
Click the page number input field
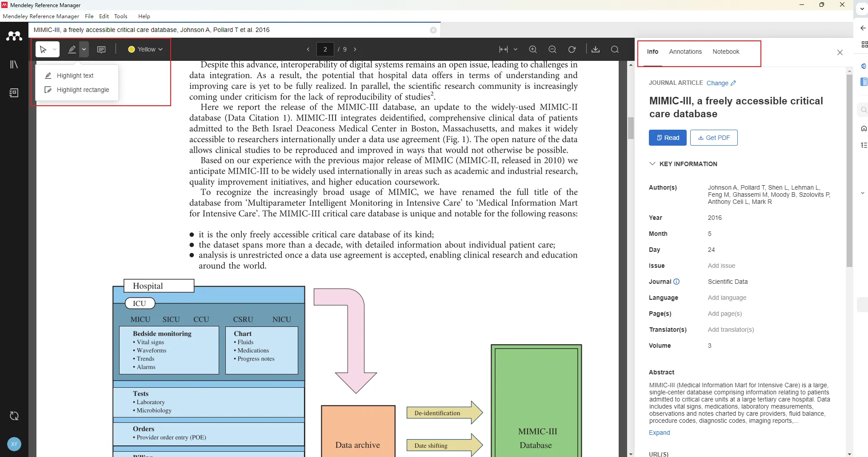[325, 49]
